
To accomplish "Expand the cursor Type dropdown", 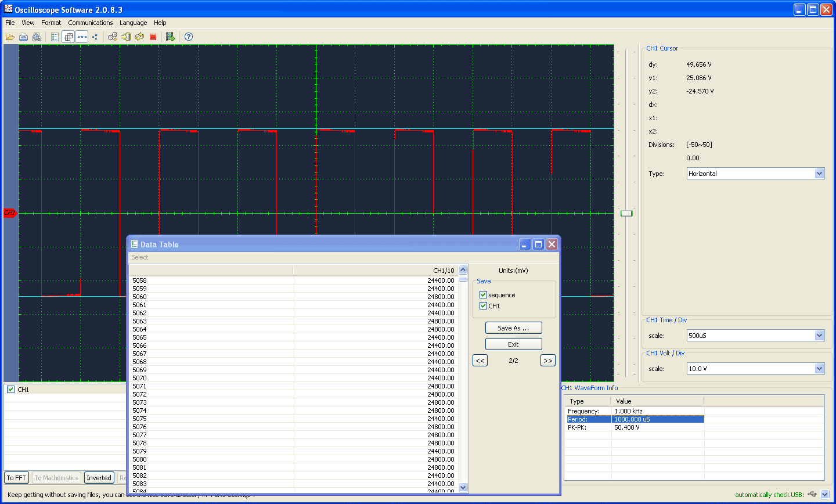I will coord(819,174).
